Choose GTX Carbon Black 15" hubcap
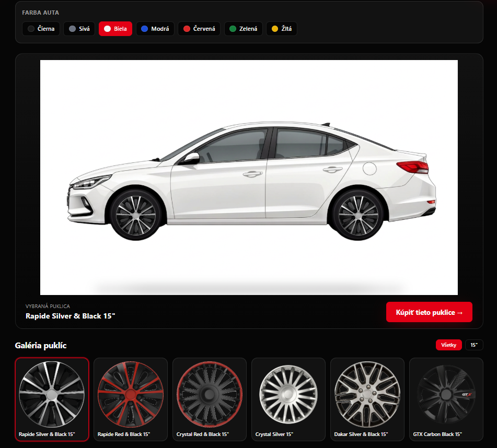This screenshot has height=448, width=497. pos(446,399)
